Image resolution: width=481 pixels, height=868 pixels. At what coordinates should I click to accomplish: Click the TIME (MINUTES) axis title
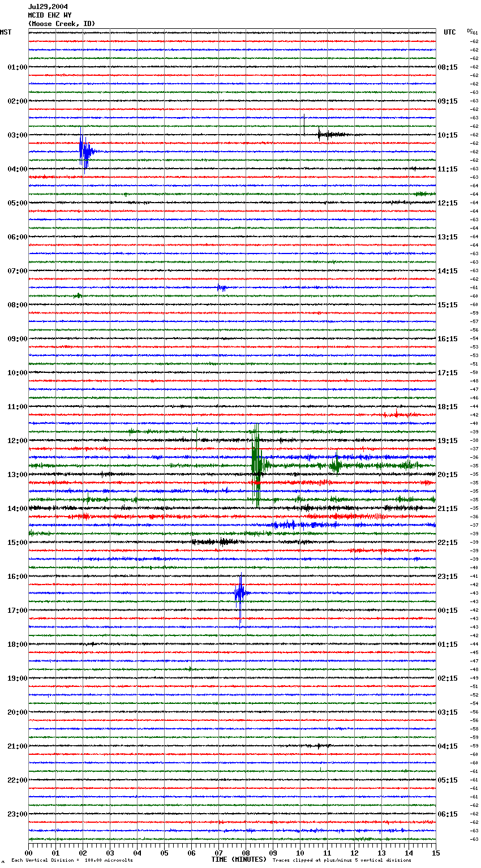point(239,860)
